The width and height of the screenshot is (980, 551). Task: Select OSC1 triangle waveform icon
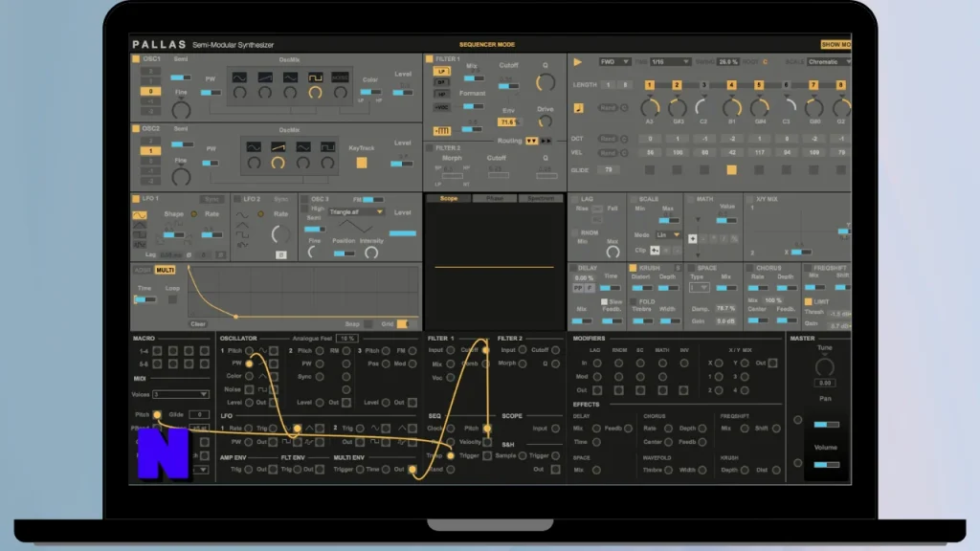pyautogui.click(x=290, y=77)
